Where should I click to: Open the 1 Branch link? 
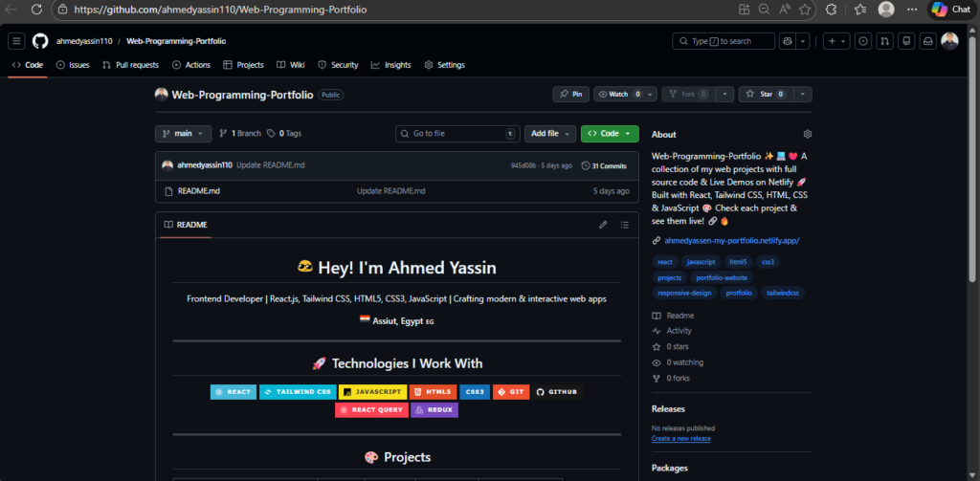pos(240,134)
